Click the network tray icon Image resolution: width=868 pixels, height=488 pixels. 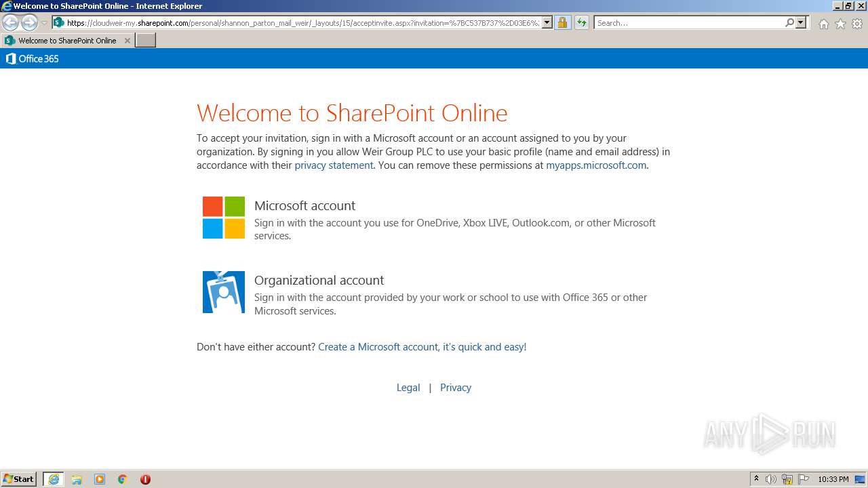tap(787, 479)
